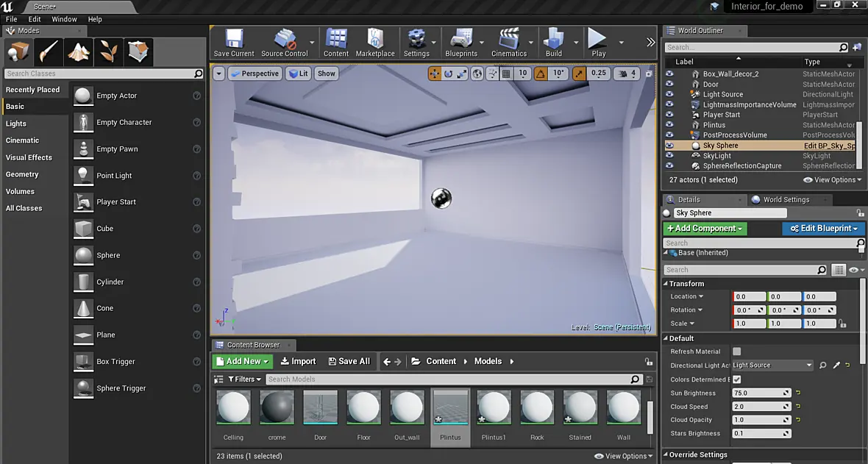Open Source Control from toolbar

point(285,43)
